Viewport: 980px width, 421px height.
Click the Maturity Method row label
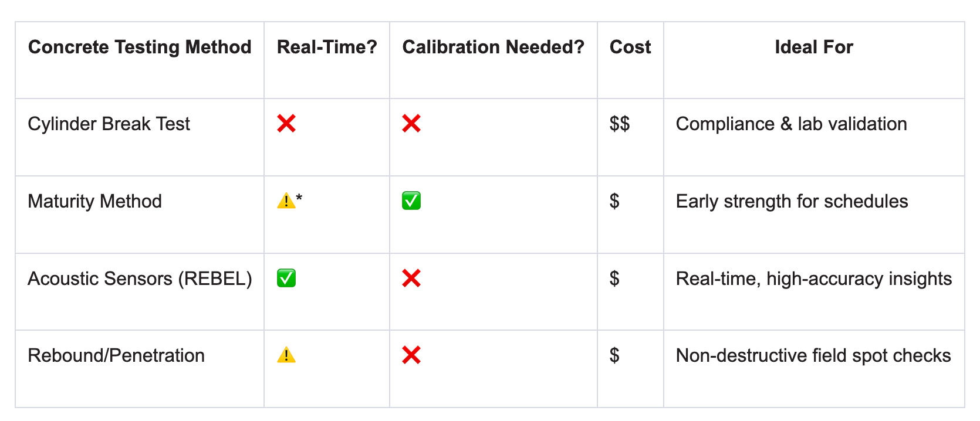94,201
